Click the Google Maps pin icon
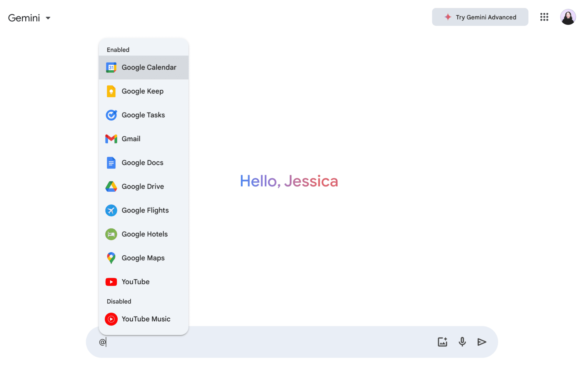This screenshot has width=588, height=371. 111,258
